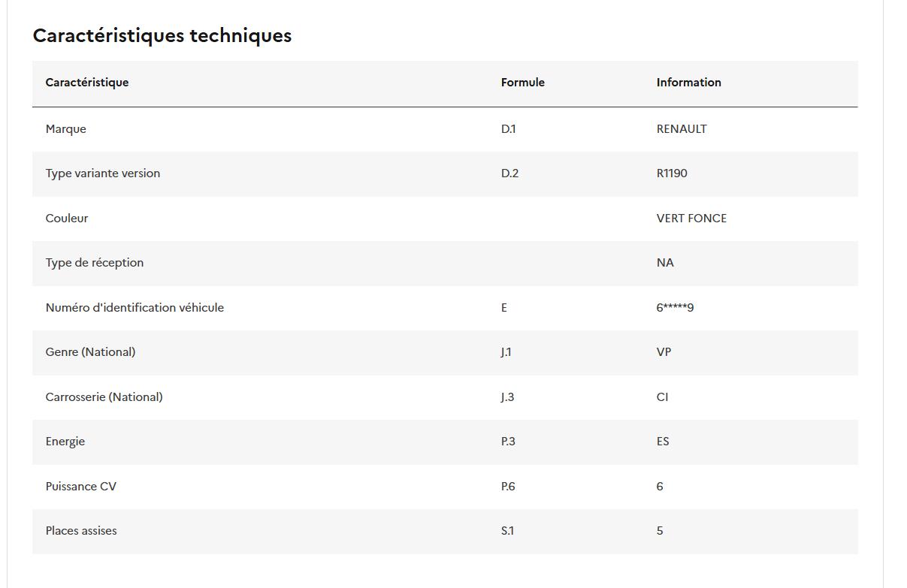Select the J.1 formula code
Image resolution: width=907 pixels, height=588 pixels.
coord(506,352)
